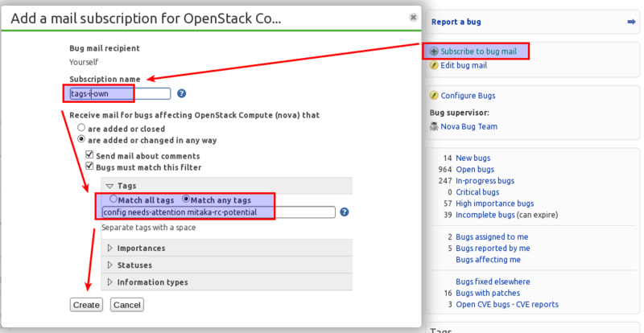Click the Subscribe to bug mail plus icon
Screen dimensions: 644x333
(434, 51)
